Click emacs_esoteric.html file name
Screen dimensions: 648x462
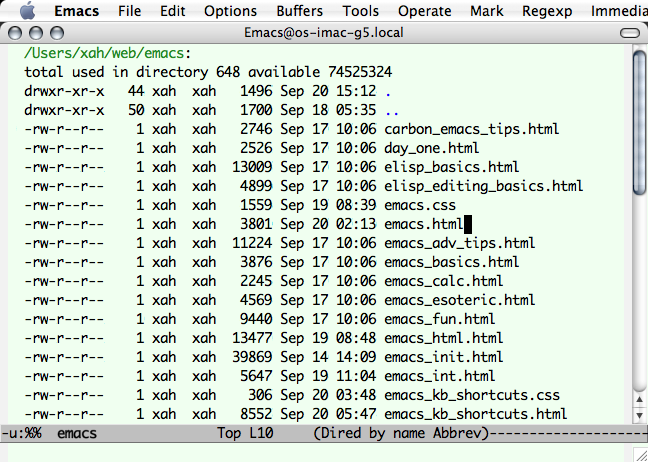(460, 300)
